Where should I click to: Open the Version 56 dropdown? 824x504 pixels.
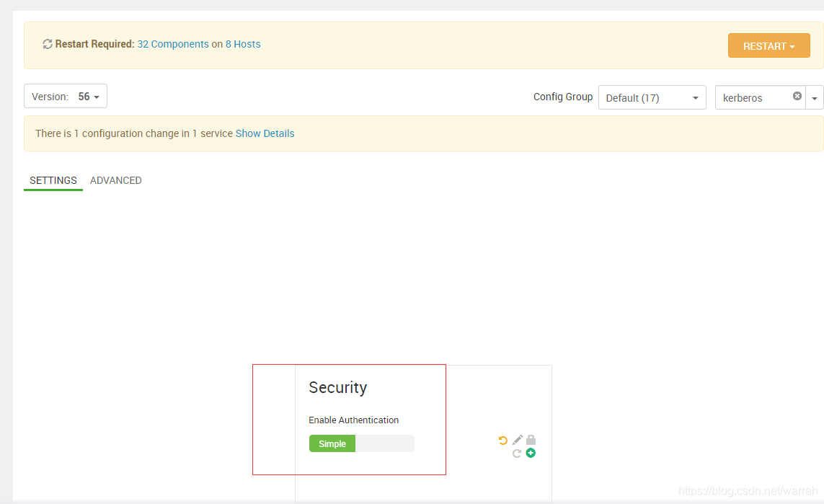click(66, 96)
